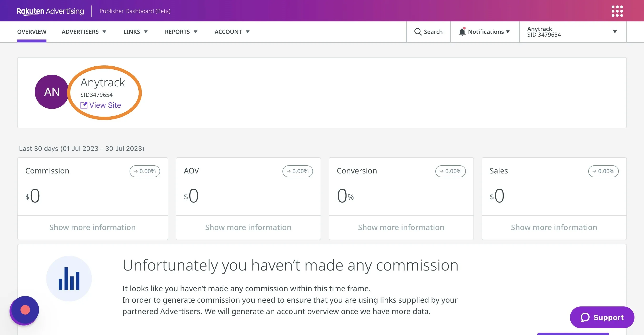Screen dimensions: 644x335
Task: Open the Reports menu
Action: point(181,32)
